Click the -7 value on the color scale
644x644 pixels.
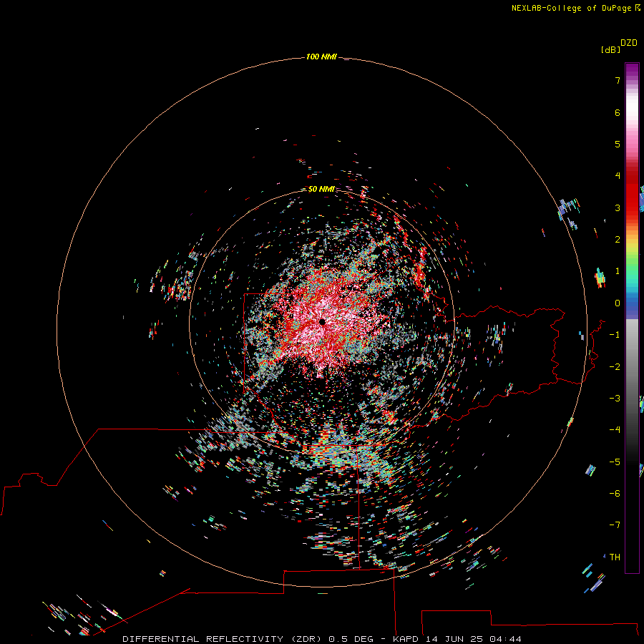[615, 525]
